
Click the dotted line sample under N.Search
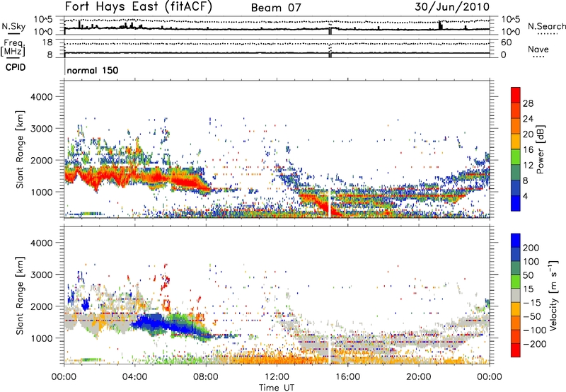pyautogui.click(x=548, y=34)
